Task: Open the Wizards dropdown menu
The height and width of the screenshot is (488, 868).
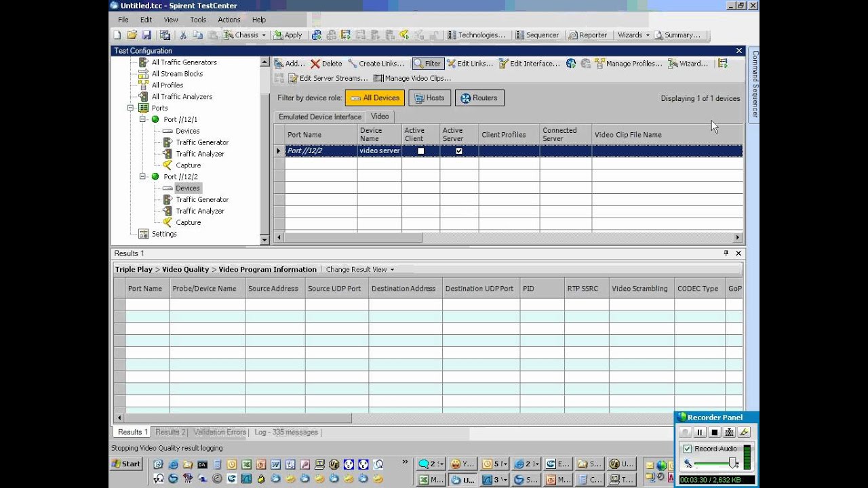Action: [x=633, y=35]
